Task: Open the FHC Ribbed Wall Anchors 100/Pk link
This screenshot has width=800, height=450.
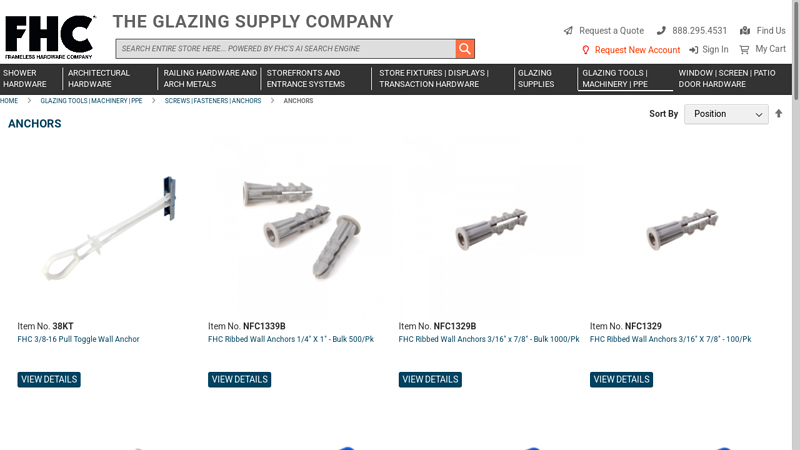Action: pos(670,339)
